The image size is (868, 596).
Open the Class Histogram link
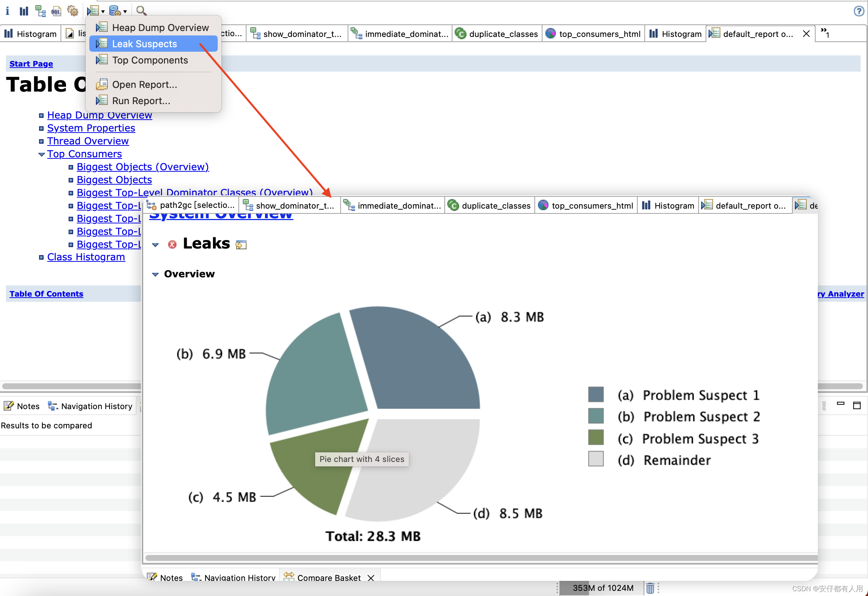86,256
